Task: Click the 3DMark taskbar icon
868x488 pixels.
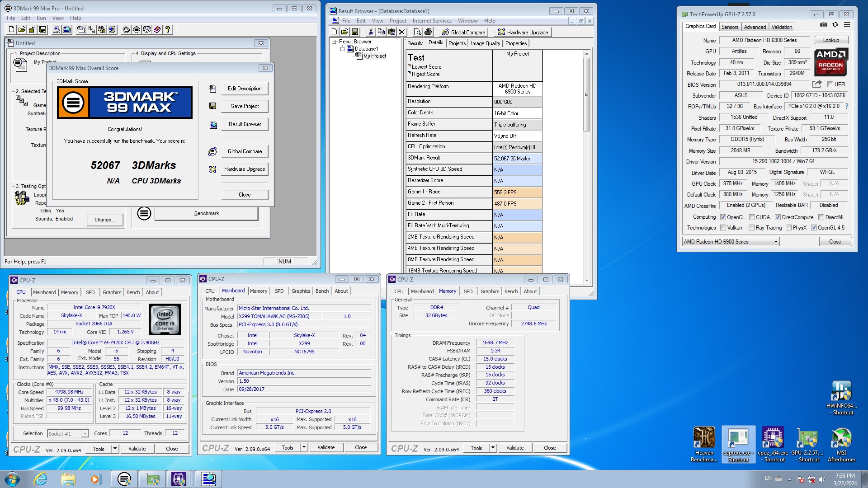Action: coord(124,479)
